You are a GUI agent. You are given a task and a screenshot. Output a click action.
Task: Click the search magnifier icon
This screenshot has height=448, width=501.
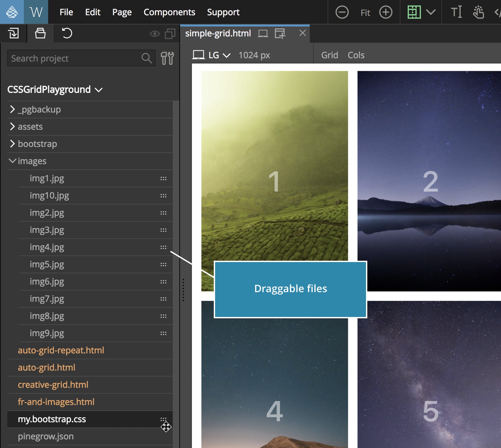pos(147,58)
